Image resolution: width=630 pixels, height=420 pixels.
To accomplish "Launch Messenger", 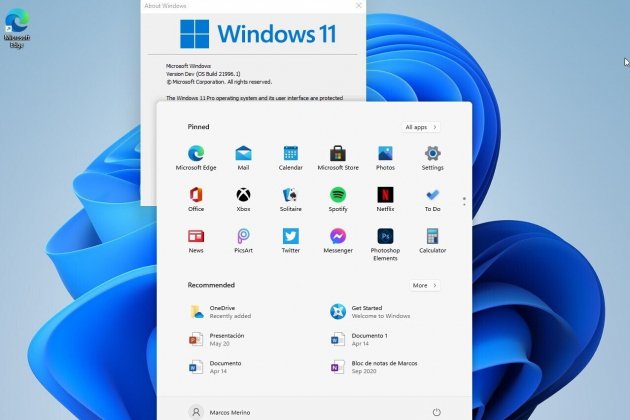I will tap(338, 241).
